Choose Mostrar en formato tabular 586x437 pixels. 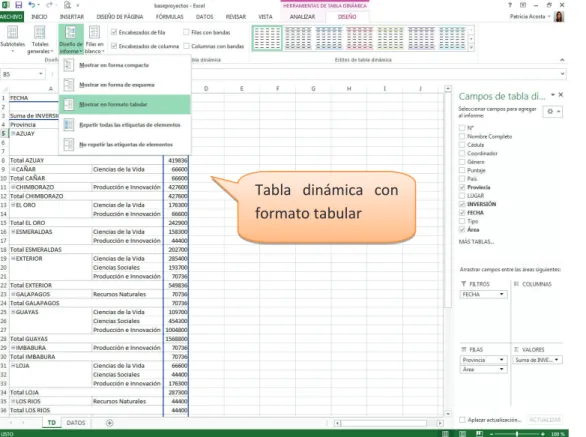pyautogui.click(x=125, y=104)
